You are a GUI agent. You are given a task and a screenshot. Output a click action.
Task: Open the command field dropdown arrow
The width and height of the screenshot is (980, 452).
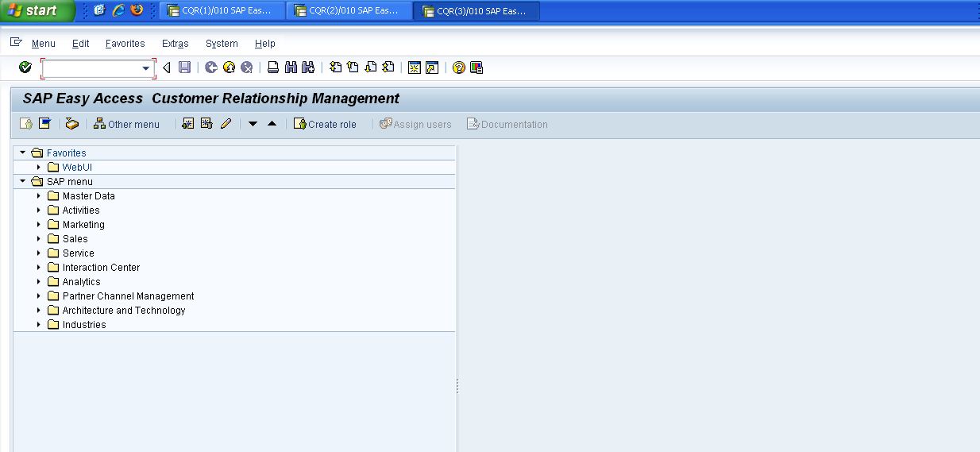[x=146, y=68]
